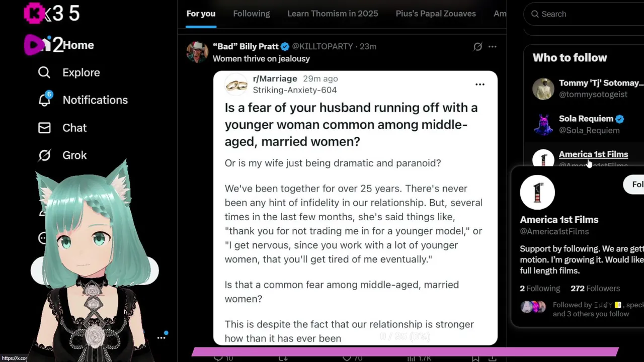The image size is (644, 362).
Task: View America 1st Films' Following list
Action: pos(540,289)
